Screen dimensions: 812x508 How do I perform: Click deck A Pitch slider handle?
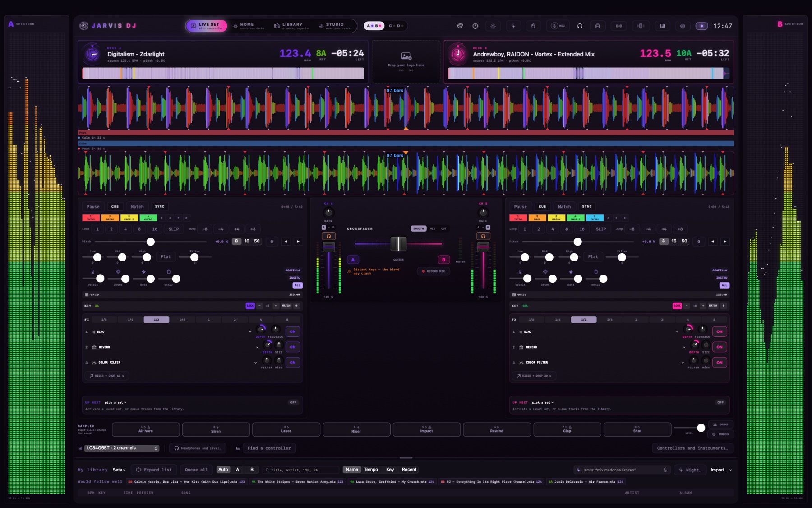(x=151, y=242)
